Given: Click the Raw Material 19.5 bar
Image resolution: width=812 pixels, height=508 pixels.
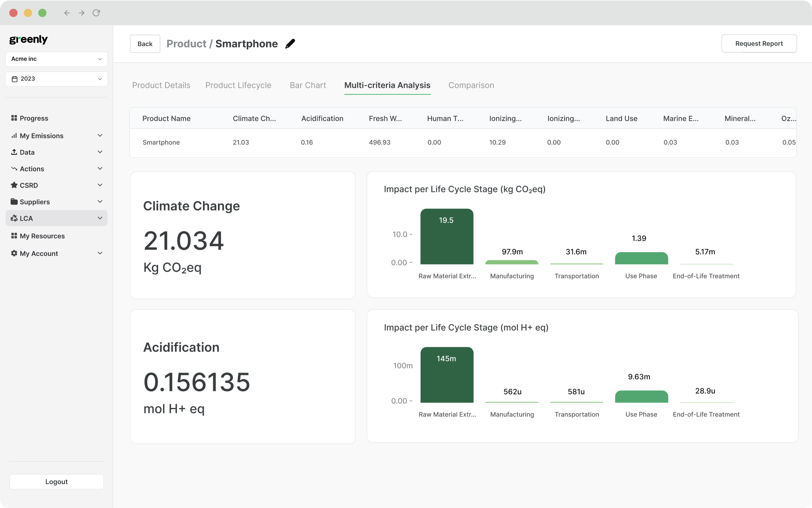Looking at the screenshot, I should [x=447, y=237].
